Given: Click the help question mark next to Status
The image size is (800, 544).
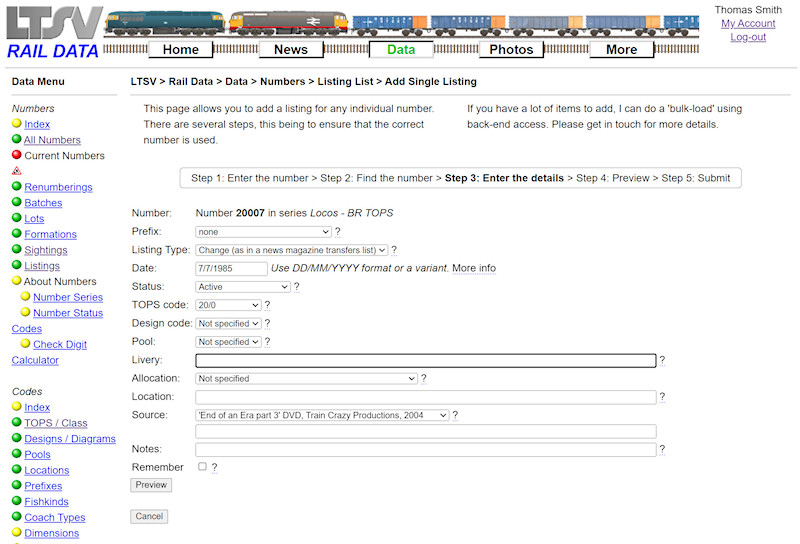Looking at the screenshot, I should click(296, 287).
